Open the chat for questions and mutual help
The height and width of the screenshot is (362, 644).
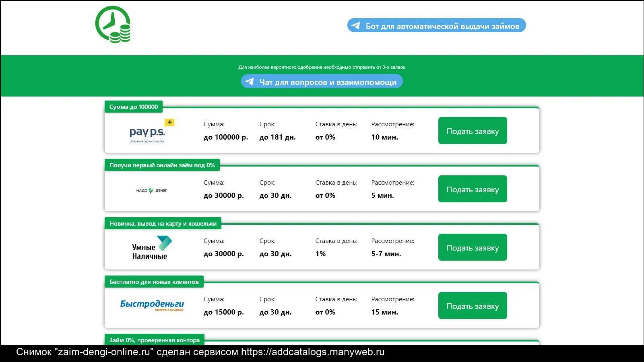(x=322, y=81)
